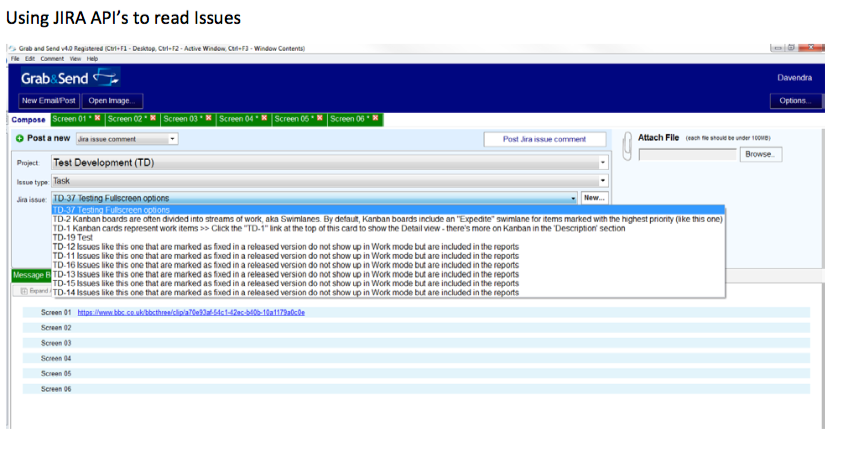
Task: Click the Davendra user name
Action: 794,78
